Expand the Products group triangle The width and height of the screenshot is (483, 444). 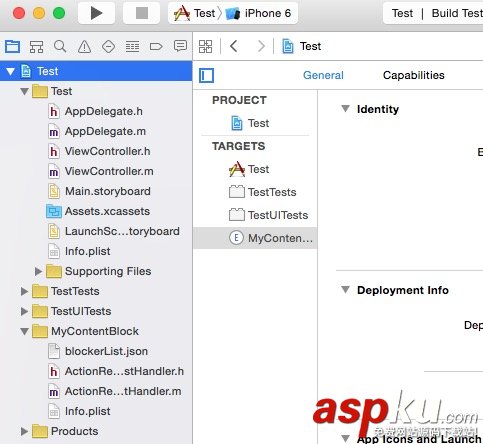24,431
